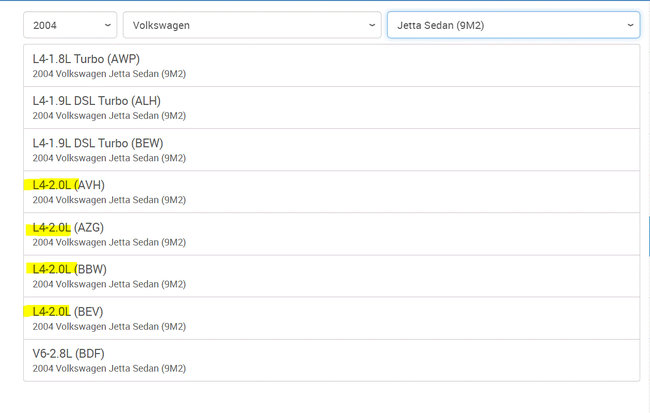Click the chevron arrow on the Volkswagen selector

[373, 24]
